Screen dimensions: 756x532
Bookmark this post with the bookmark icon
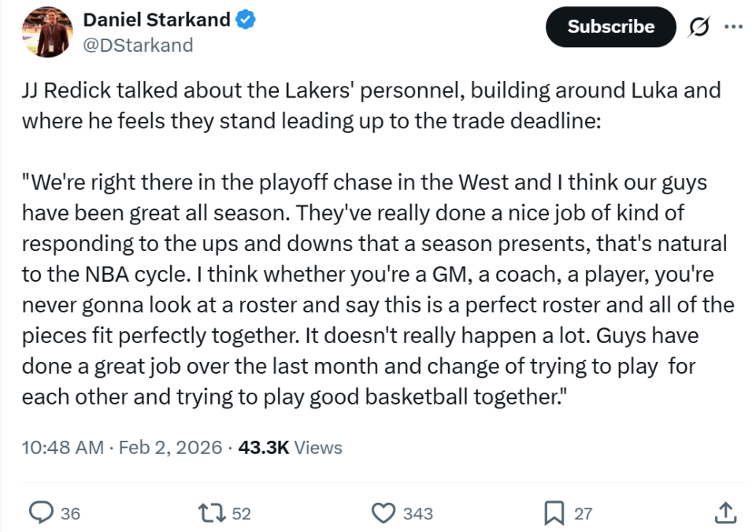point(554,513)
